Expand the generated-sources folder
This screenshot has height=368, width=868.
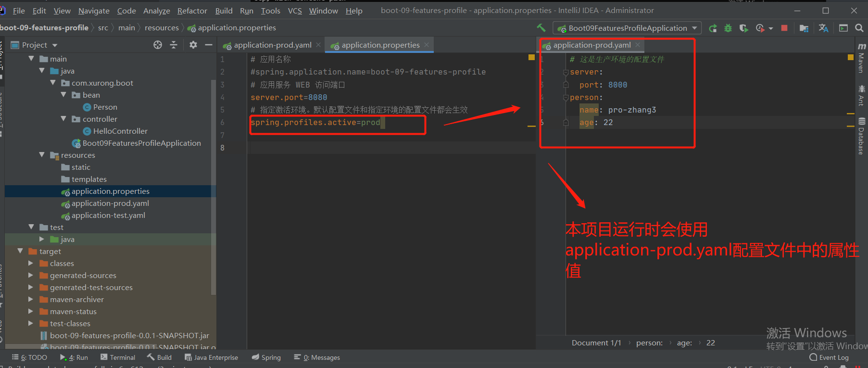[31, 275]
